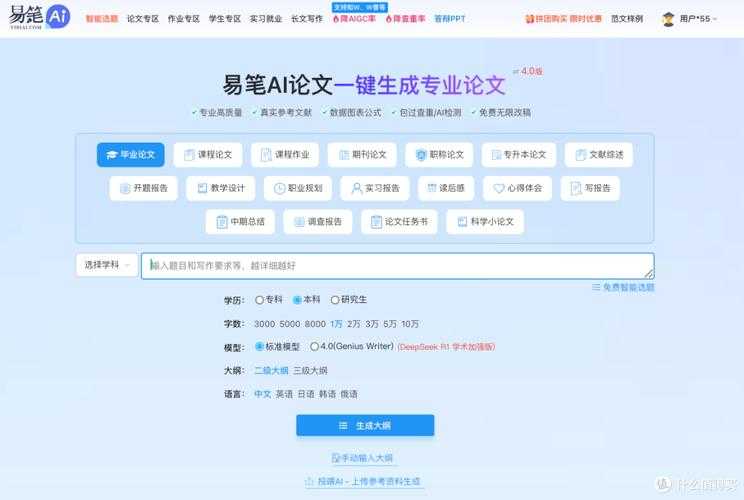Select the 职业规划 clock icon
This screenshot has width=744, height=500.
(279, 188)
